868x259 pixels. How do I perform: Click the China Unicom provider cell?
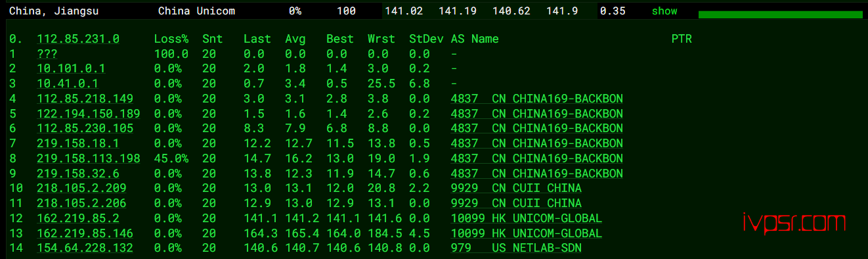[197, 11]
